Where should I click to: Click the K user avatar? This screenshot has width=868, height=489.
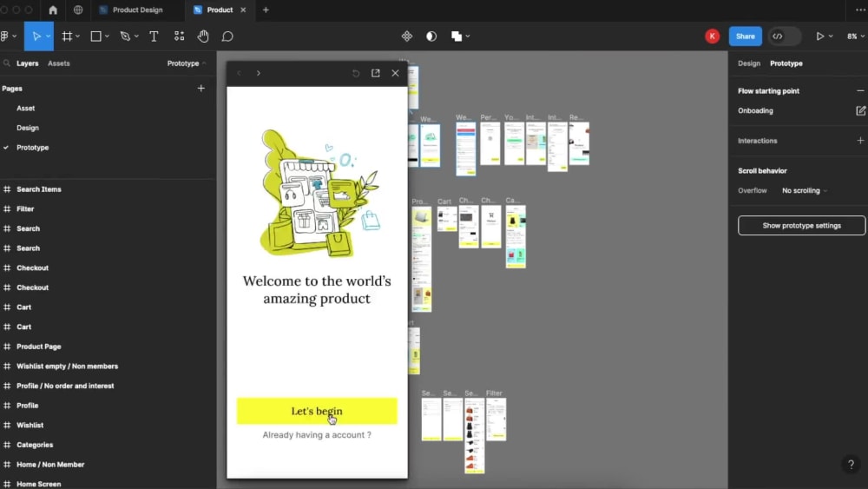click(x=712, y=36)
